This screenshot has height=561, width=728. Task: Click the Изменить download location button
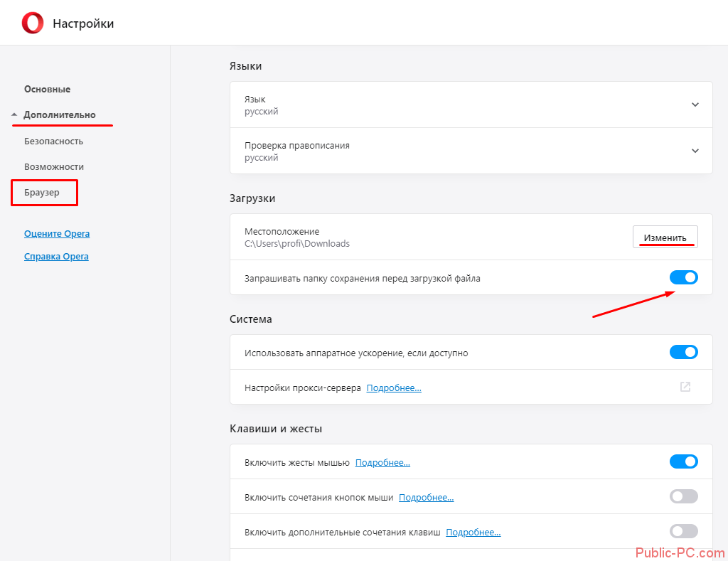click(665, 237)
